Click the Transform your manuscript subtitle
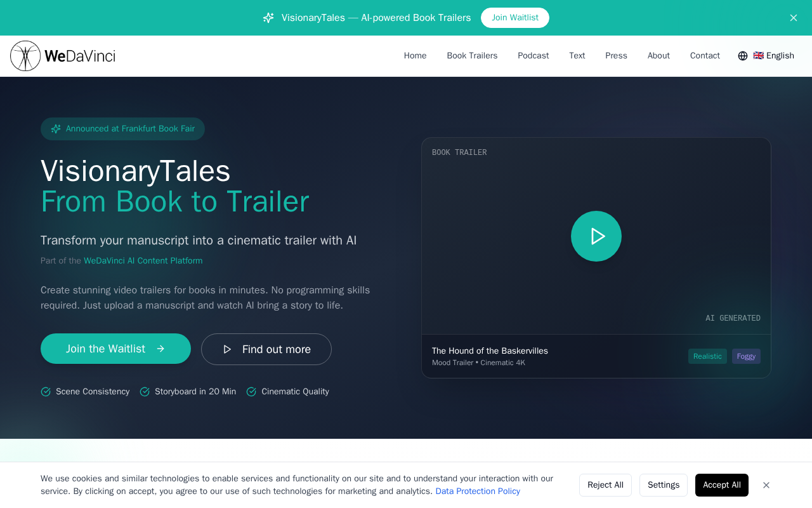The width and height of the screenshot is (812, 508). (x=199, y=241)
